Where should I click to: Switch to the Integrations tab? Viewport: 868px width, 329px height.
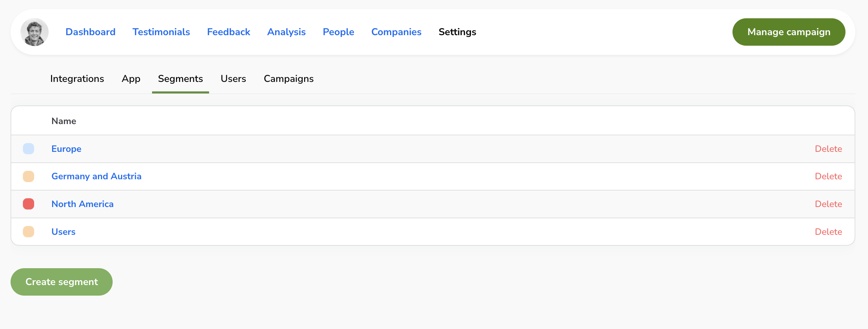click(x=77, y=79)
